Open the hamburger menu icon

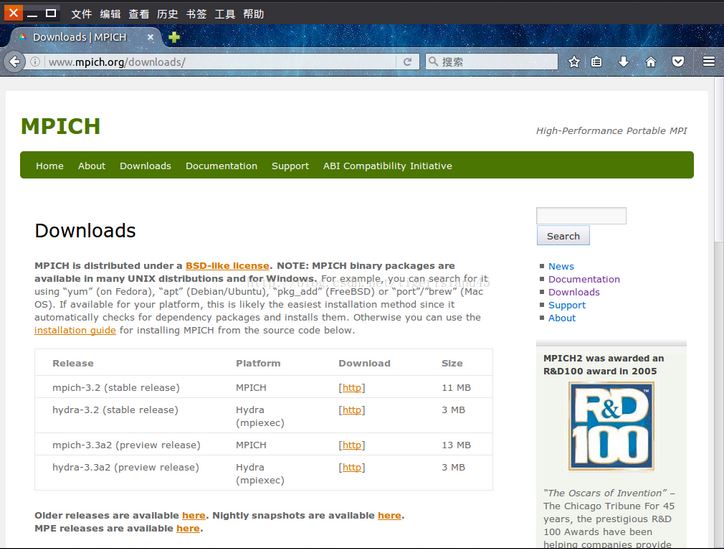coord(709,61)
